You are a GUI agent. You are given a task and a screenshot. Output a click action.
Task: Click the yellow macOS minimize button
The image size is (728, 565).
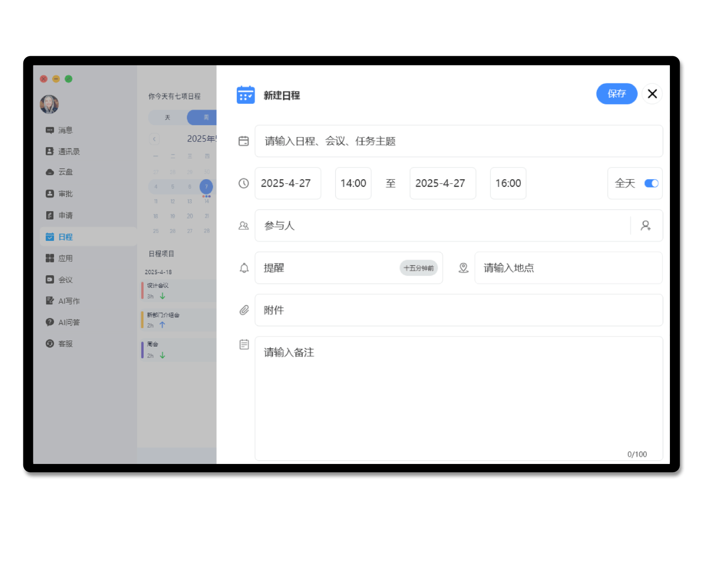(56, 79)
